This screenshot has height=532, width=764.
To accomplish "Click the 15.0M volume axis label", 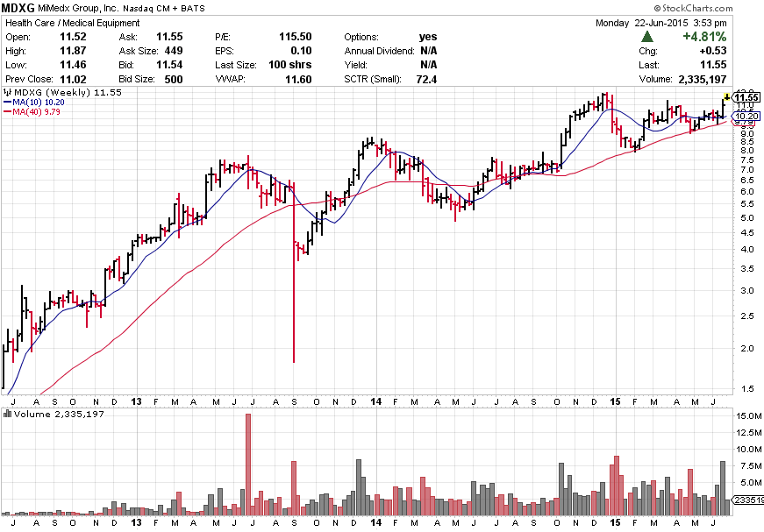I will coord(749,416).
